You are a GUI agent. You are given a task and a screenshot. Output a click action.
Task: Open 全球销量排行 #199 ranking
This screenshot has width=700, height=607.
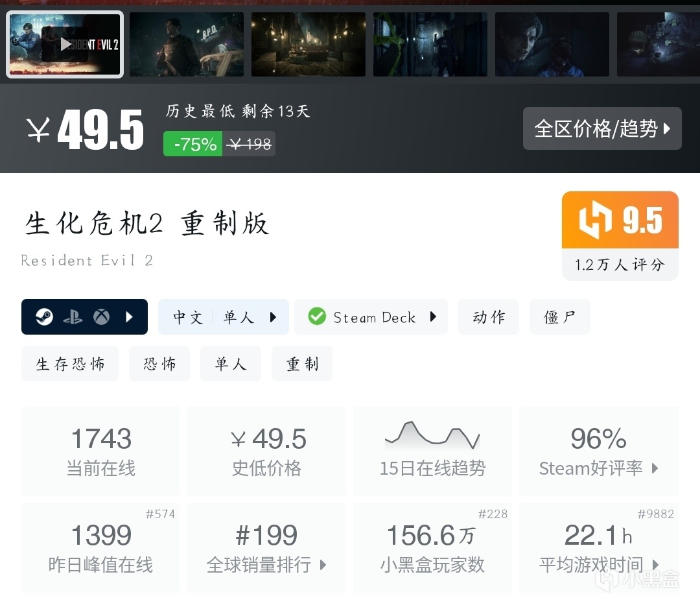coord(266,548)
